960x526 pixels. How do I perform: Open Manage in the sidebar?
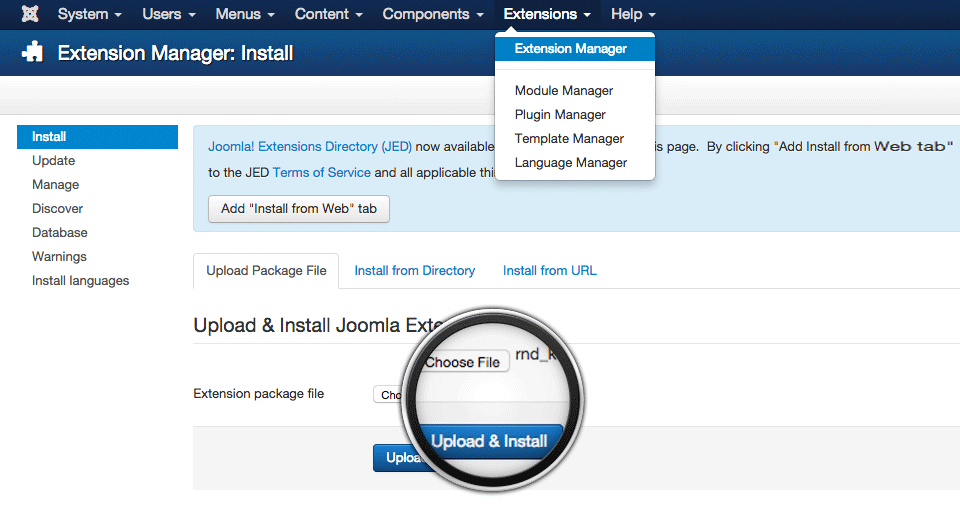coord(55,184)
